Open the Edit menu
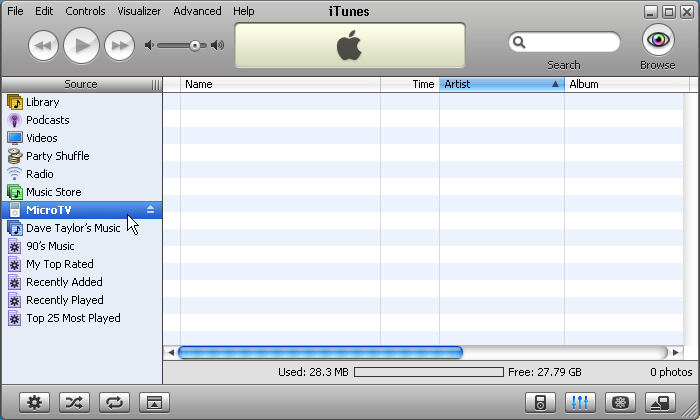This screenshot has height=420, width=700. (x=44, y=11)
